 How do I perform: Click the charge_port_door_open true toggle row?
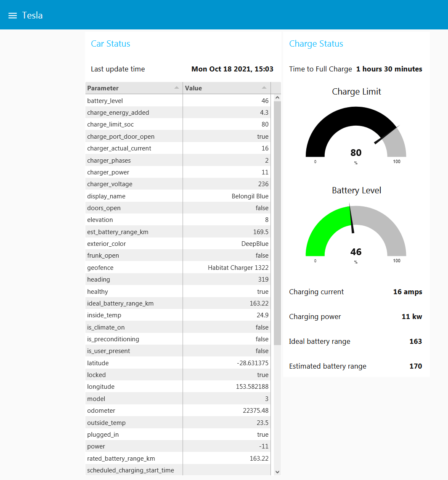pyautogui.click(x=177, y=136)
